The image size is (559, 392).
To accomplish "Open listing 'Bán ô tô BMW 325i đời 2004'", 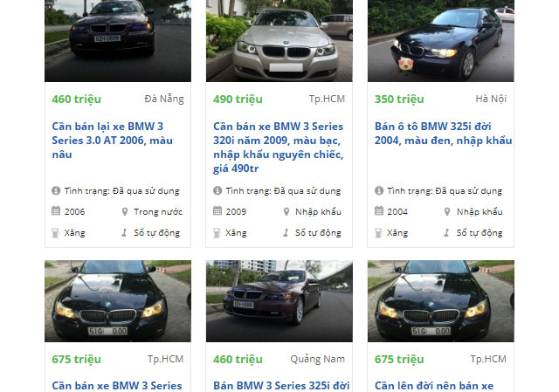I will pos(443,134).
